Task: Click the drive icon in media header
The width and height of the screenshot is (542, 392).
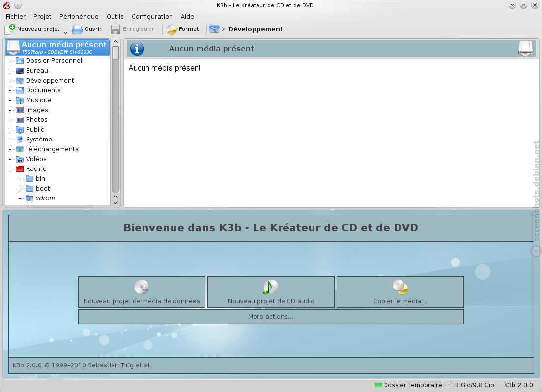Action: [525, 49]
